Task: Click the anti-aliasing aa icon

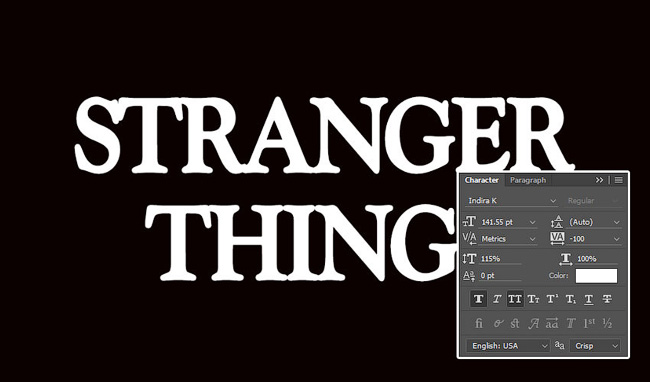Action: (x=560, y=345)
